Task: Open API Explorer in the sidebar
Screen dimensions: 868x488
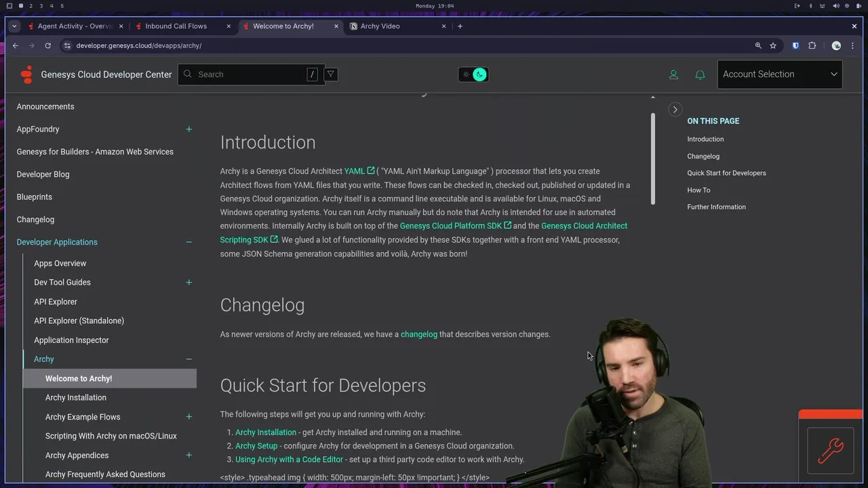Action: click(x=56, y=302)
